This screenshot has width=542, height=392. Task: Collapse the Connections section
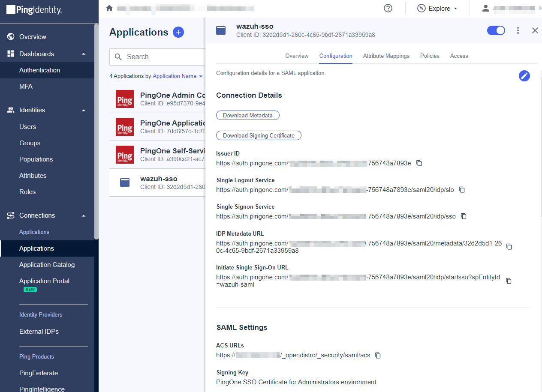[84, 215]
